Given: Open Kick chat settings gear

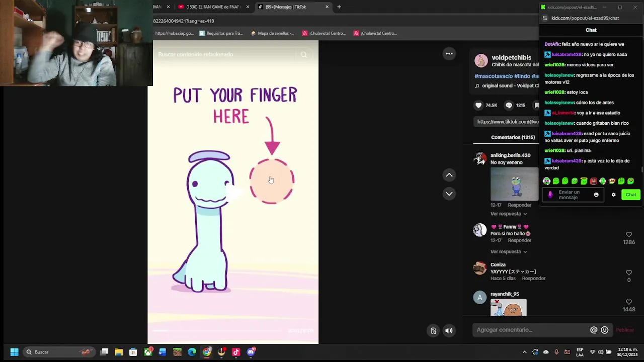Looking at the screenshot, I should (613, 195).
